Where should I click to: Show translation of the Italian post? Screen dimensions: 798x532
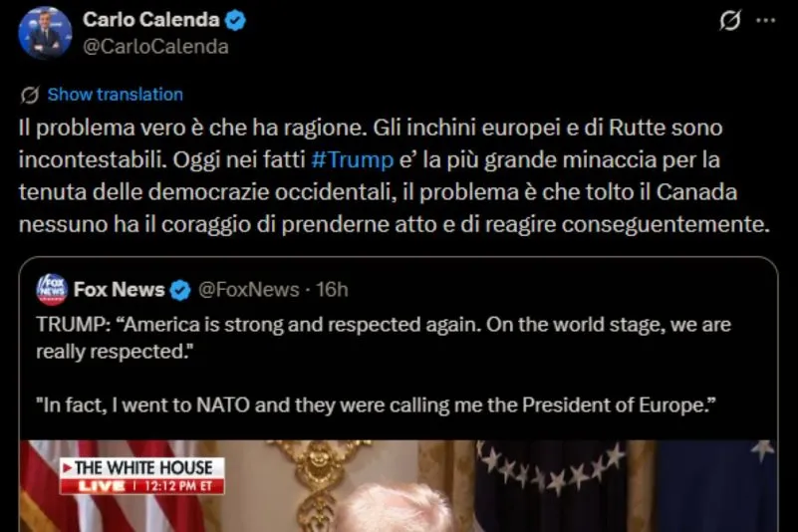(115, 95)
